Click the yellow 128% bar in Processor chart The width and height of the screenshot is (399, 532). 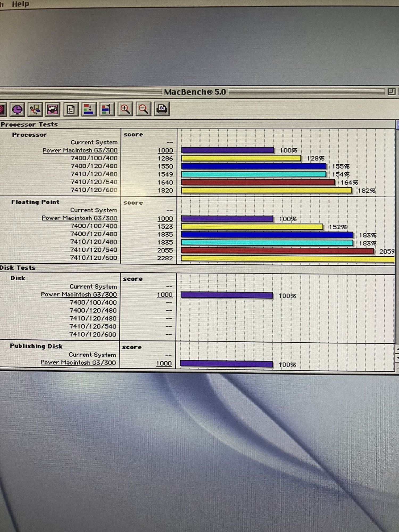[241, 158]
